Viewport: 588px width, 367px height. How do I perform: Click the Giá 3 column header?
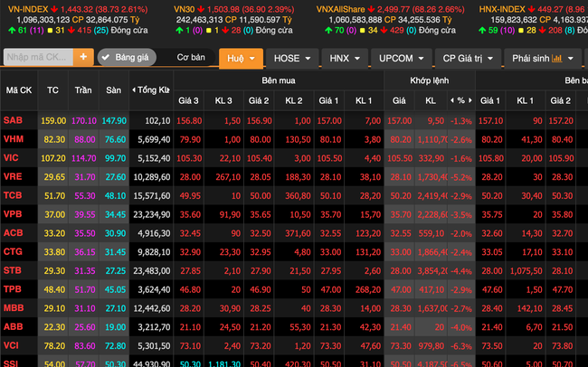coord(188,100)
